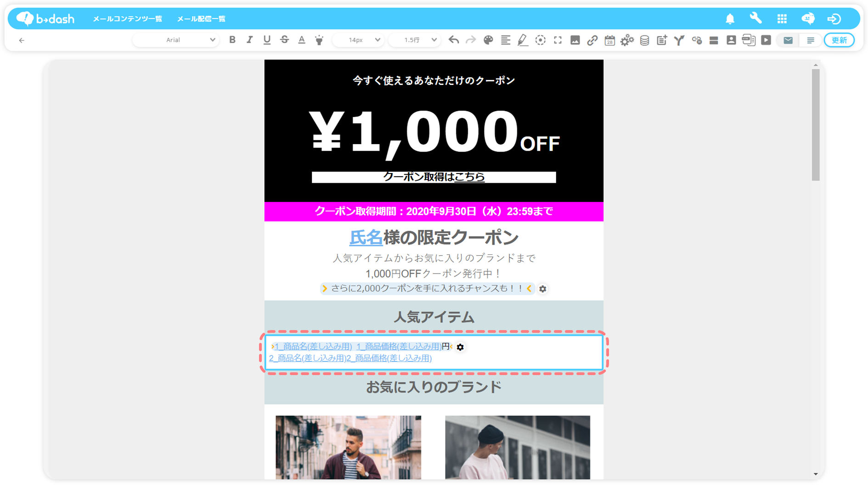Viewport: 868px width, 488px height.
Task: Click the add content block icon
Action: (662, 40)
